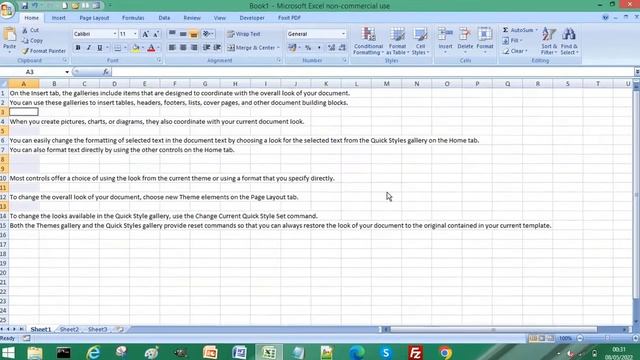Viewport: 640px width, 360px height.
Task: Decrease the cell indent
Action: coord(207,48)
